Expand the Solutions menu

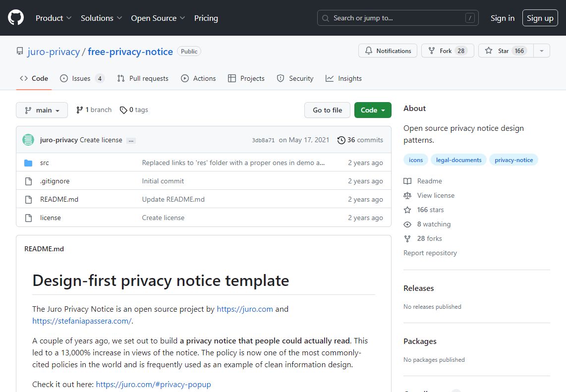(101, 18)
